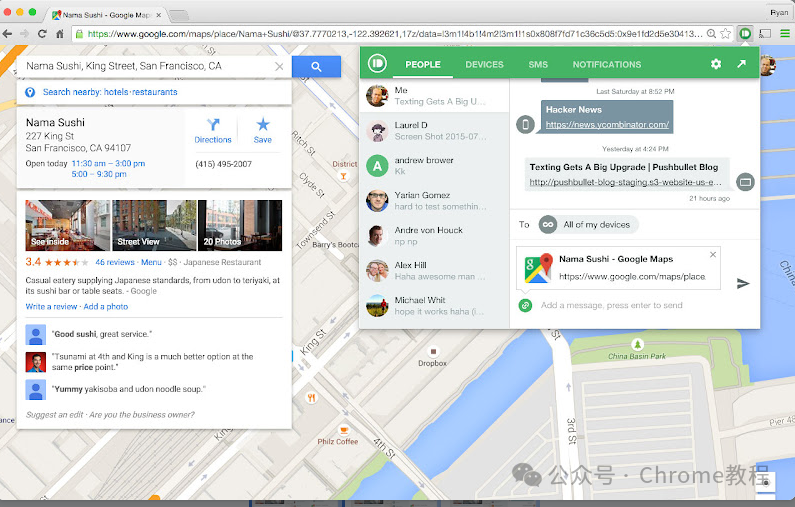
Task: Click Suggest an edit
Action: (54, 415)
